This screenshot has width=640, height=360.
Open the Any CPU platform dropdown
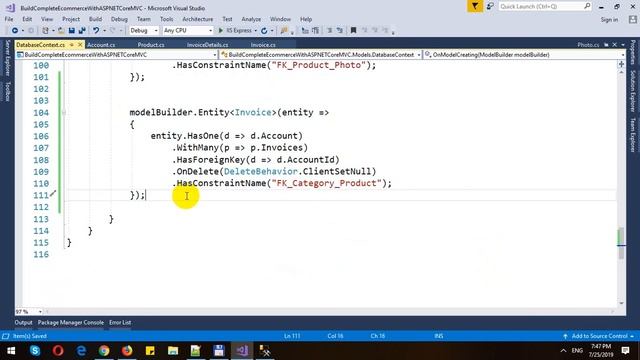(x=188, y=31)
